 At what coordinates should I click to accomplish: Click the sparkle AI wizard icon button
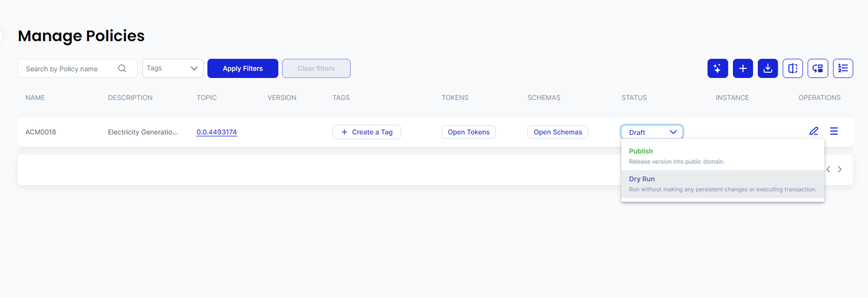tap(717, 68)
